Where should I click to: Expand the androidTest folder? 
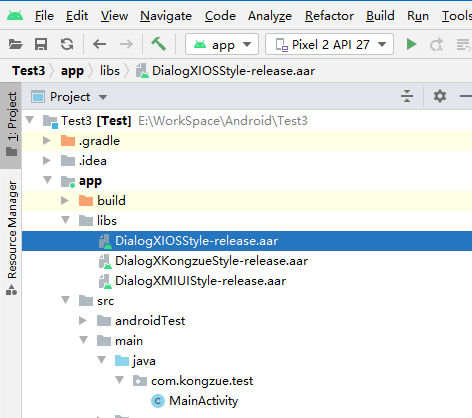[83, 321]
